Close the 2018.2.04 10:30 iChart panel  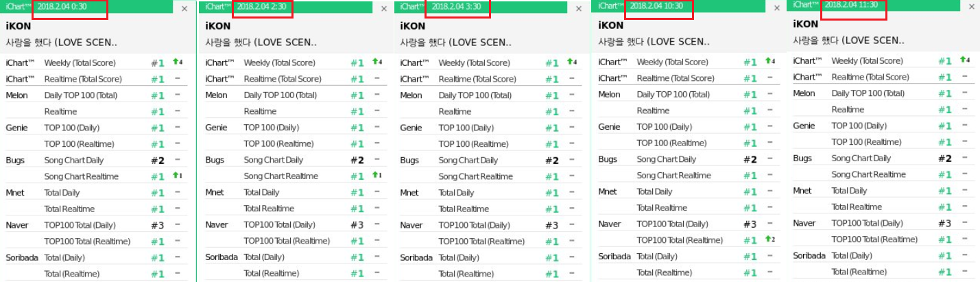click(x=776, y=8)
